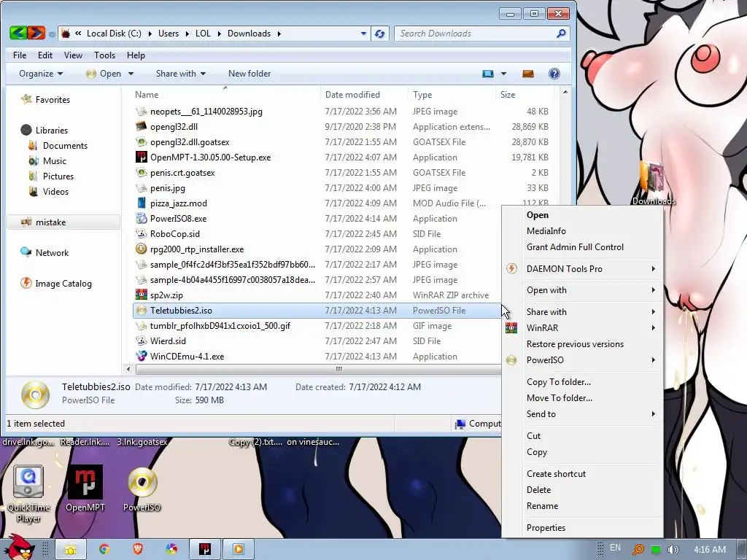The image size is (747, 560).
Task: Select the rpg2000_rtp_installer.exe icon
Action: (141, 249)
